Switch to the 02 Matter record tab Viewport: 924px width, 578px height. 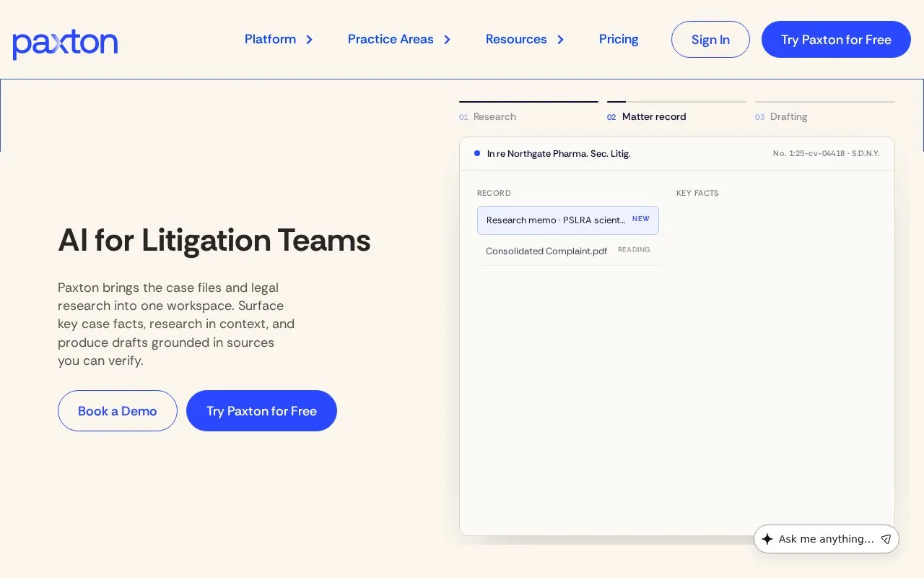point(676,112)
